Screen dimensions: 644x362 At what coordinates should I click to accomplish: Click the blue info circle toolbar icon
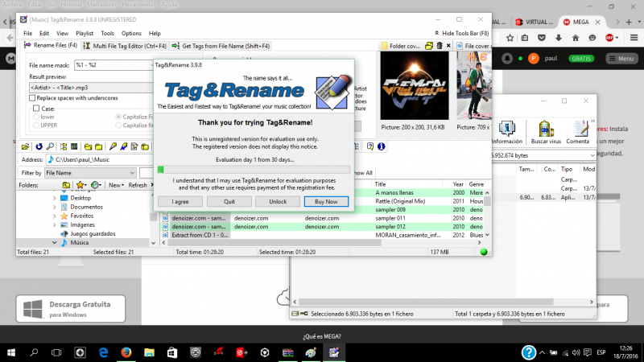381,146
